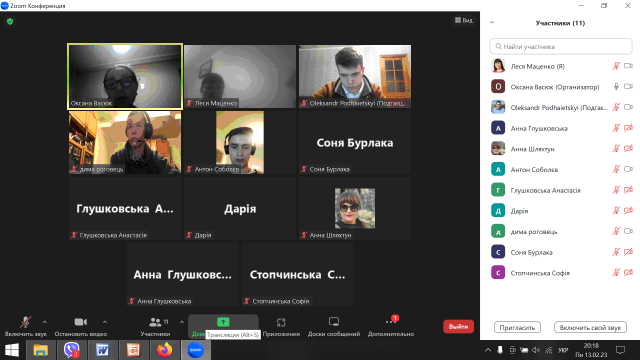Select Глушковська Анастасія in participant list
This screenshot has width=640, height=360.
[x=561, y=190]
